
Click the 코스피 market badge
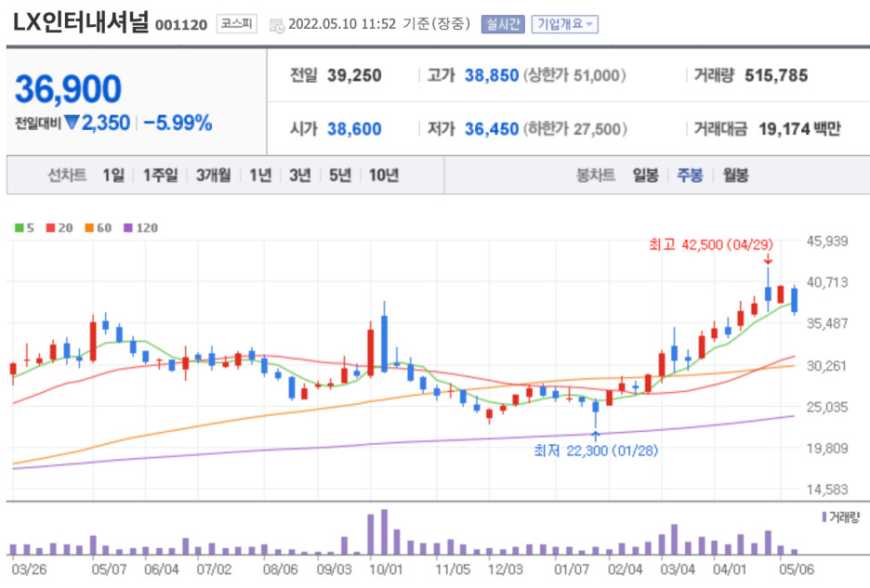(x=236, y=23)
